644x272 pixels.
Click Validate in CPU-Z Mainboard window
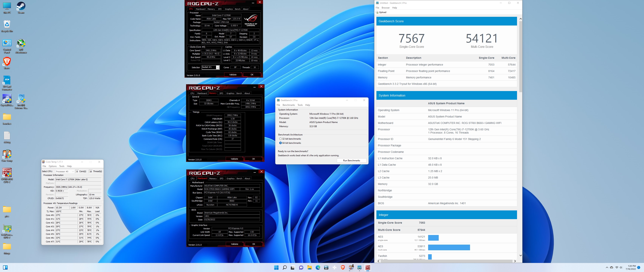pos(235,244)
